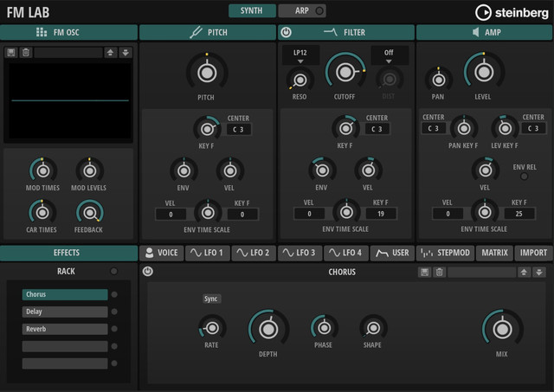The width and height of the screenshot is (554, 392).
Task: Open the USER envelope tab
Action: (x=392, y=253)
